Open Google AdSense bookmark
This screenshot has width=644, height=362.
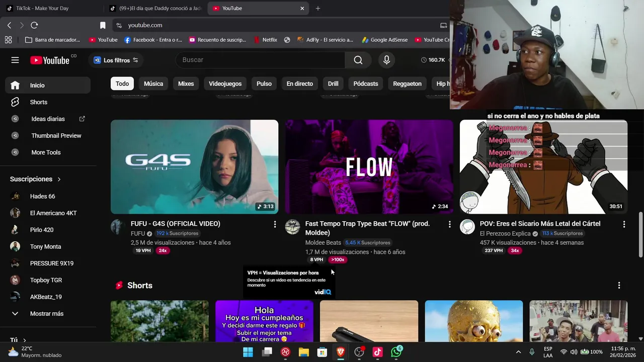(384, 40)
